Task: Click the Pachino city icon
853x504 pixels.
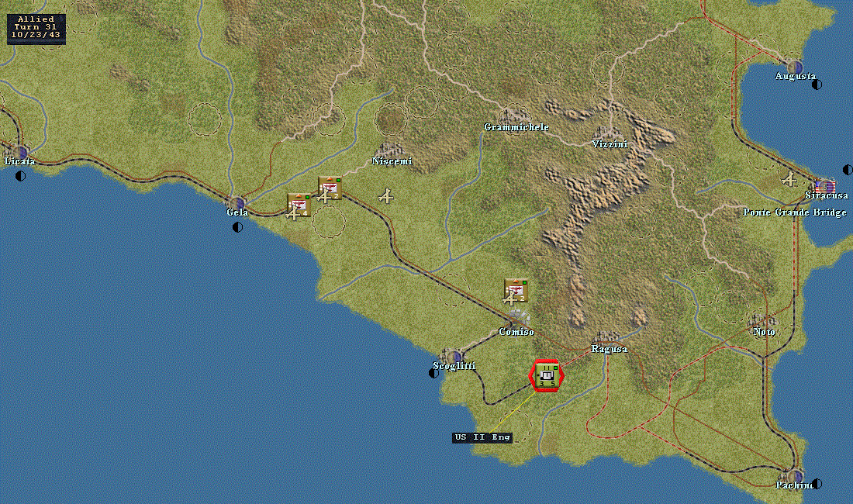Action: pos(794,475)
